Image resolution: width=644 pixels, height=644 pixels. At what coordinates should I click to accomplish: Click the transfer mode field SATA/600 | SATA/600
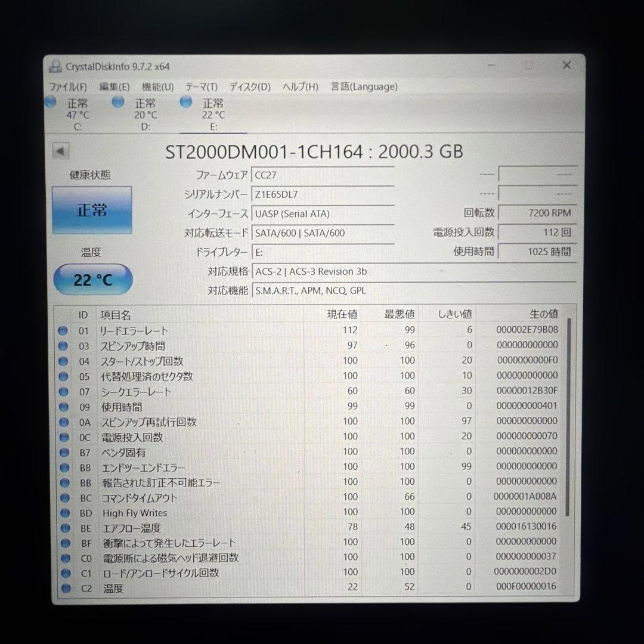pyautogui.click(x=323, y=233)
